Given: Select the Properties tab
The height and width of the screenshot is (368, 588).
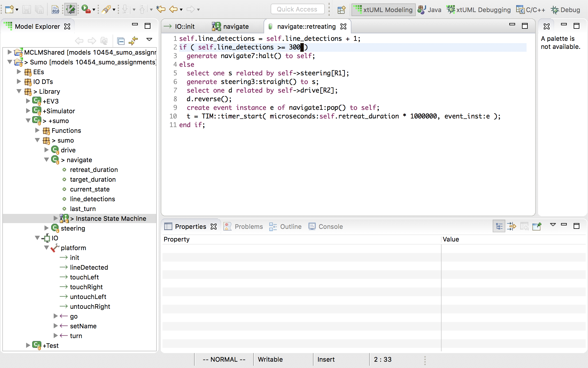Looking at the screenshot, I should (190, 227).
